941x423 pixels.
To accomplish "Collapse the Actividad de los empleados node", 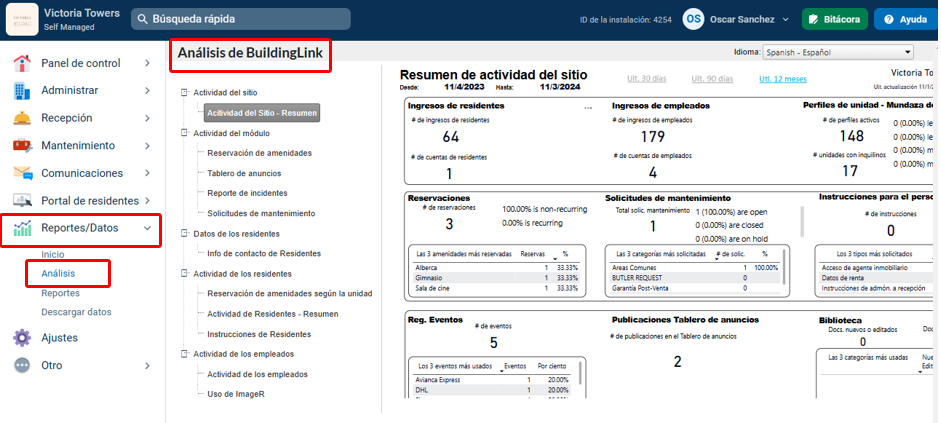I will (184, 354).
